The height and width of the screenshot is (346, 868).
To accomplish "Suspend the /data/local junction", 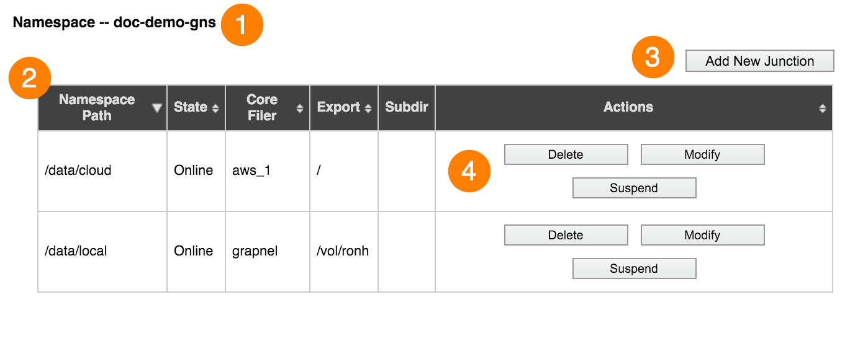I will (634, 268).
